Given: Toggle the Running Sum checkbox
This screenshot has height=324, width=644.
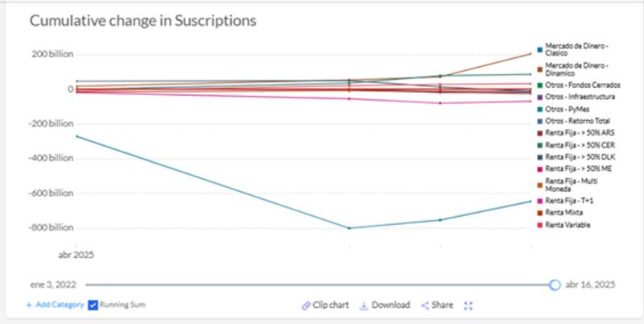Looking at the screenshot, I should pos(93,305).
